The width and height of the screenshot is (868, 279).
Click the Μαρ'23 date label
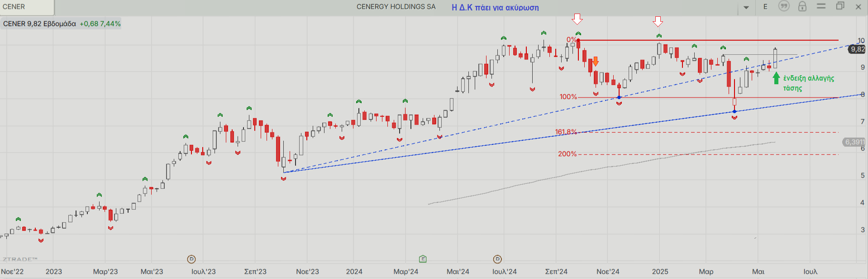pos(105,272)
